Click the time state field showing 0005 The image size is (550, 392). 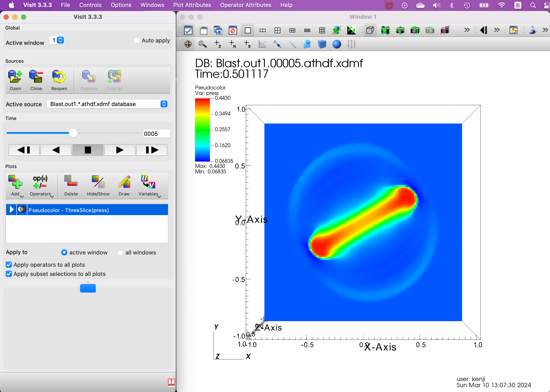tap(156, 134)
